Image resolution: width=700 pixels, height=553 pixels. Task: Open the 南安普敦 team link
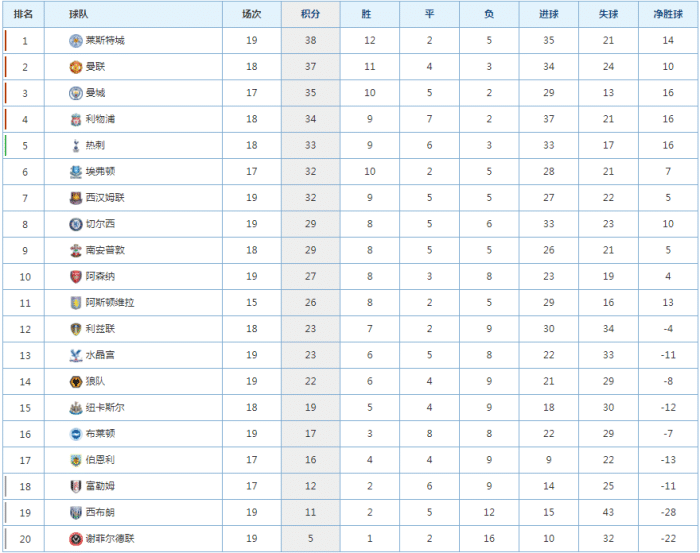pyautogui.click(x=106, y=250)
